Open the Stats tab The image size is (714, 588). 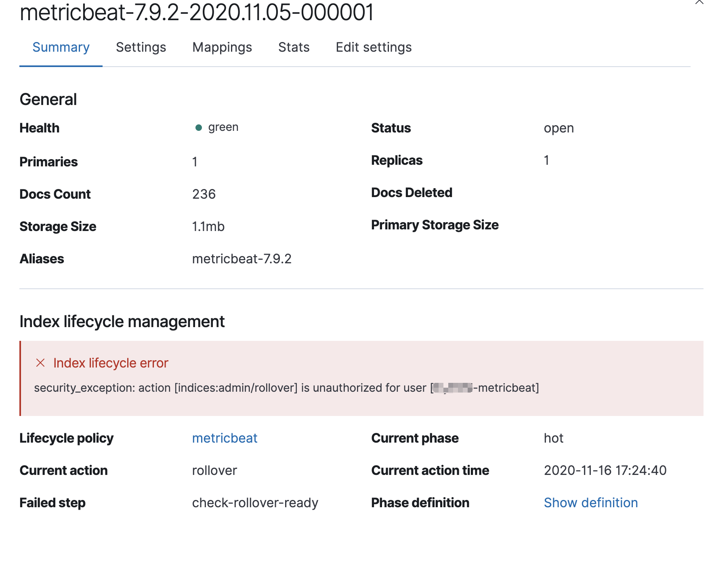click(x=294, y=47)
